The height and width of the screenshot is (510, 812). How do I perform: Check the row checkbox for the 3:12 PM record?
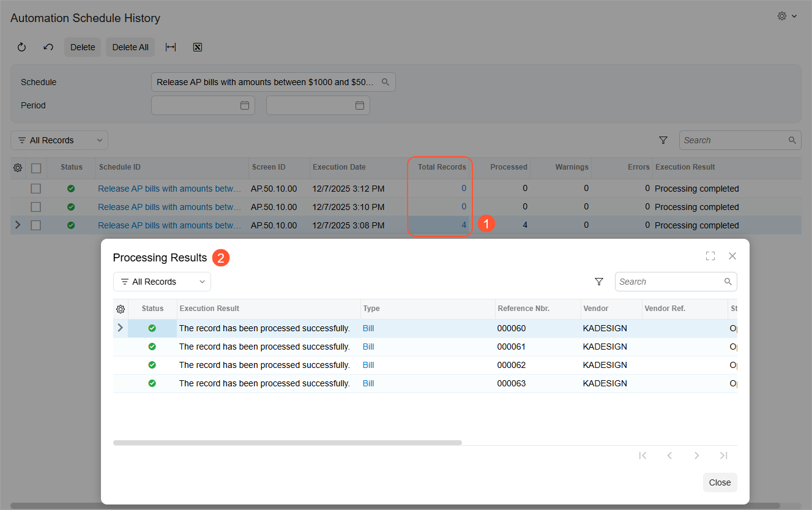[x=35, y=189]
